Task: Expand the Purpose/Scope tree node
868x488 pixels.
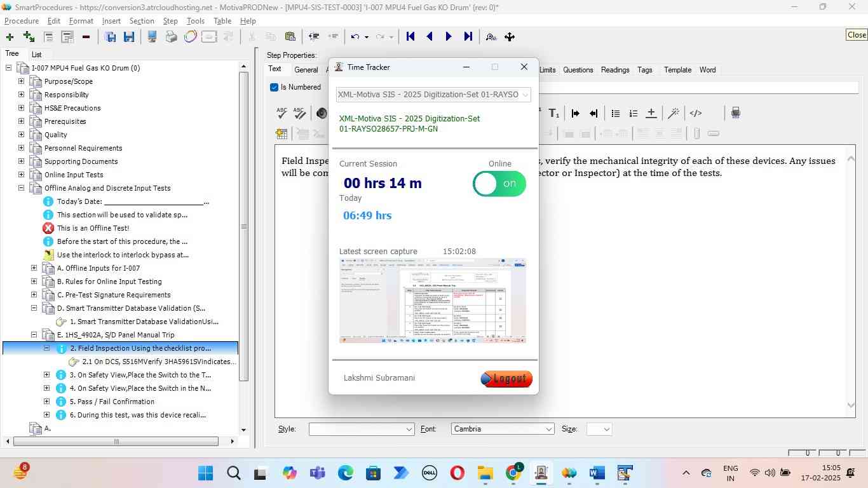Action: coord(22,81)
